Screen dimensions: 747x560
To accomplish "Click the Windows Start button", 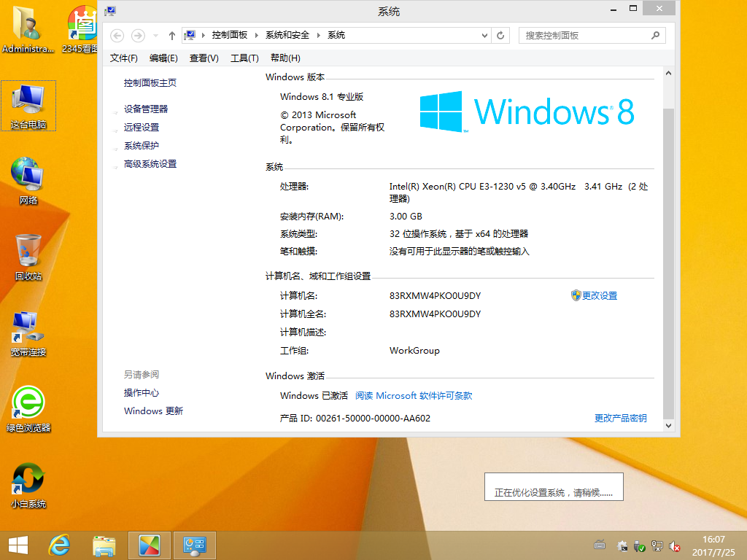I will click(x=18, y=545).
